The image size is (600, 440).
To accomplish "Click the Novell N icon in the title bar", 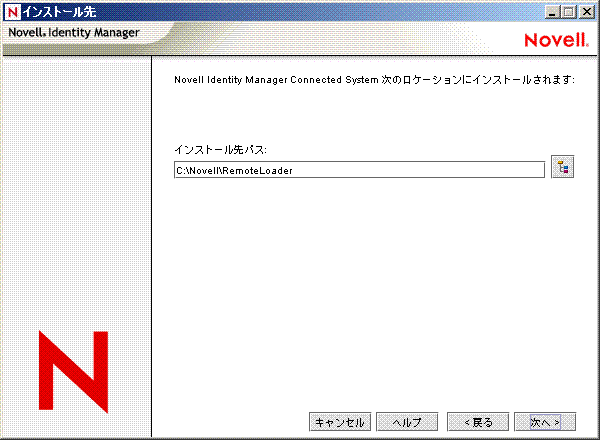I will click(12, 12).
